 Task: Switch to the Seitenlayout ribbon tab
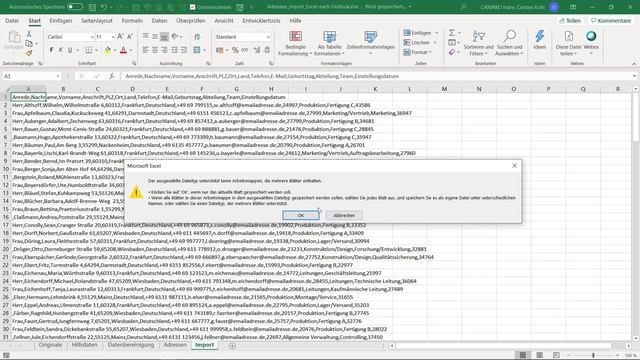[x=97, y=20]
